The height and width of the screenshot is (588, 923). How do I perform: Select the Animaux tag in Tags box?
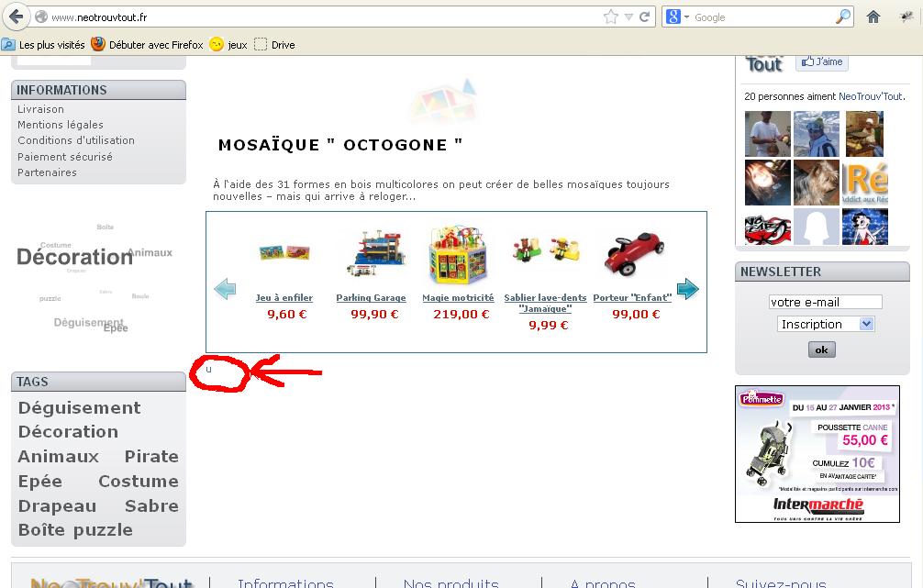pos(59,457)
